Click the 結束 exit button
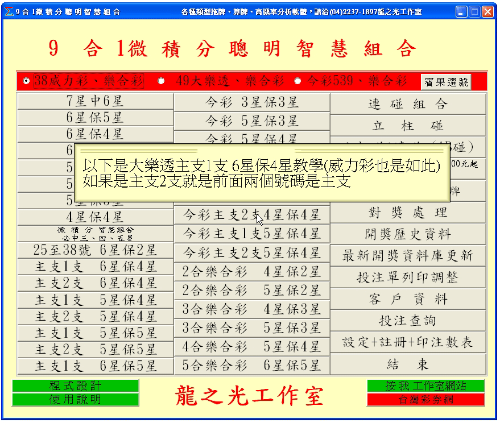Image resolution: width=504 pixels, height=427 pixels. click(408, 364)
